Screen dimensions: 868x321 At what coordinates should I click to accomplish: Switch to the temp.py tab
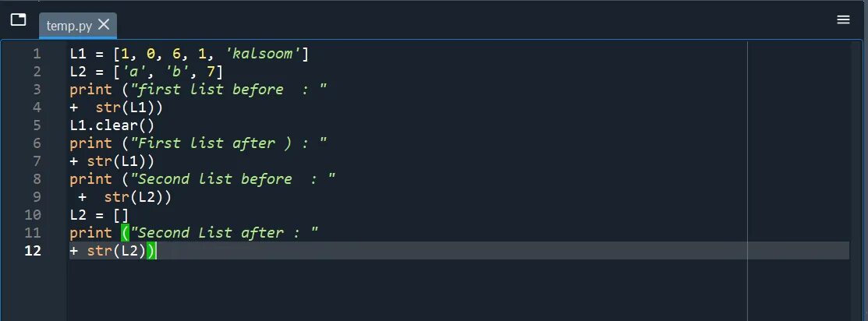[x=69, y=26]
